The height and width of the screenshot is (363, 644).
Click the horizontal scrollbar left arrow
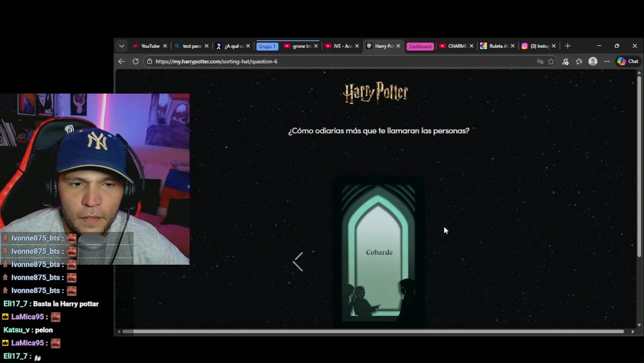point(119,331)
